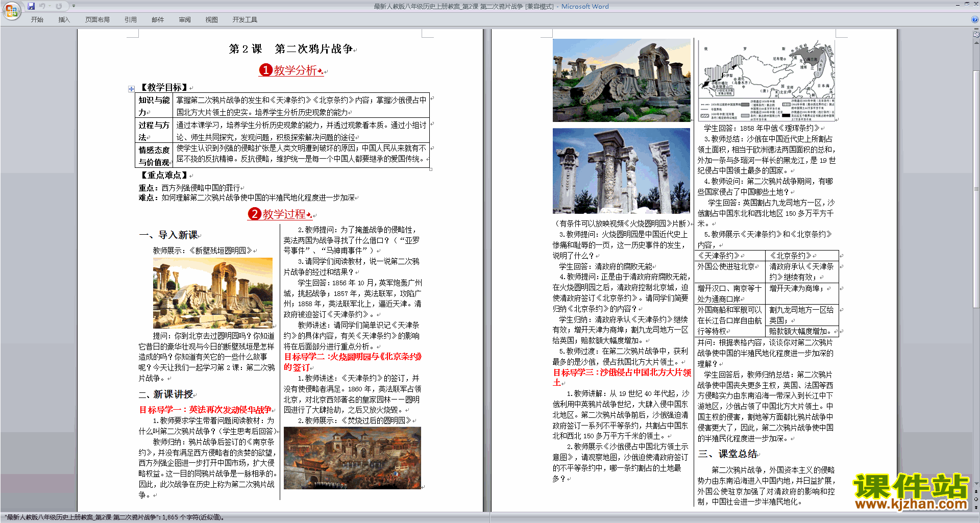Click the 过程与方法 table cell
This screenshot has width=980, height=523.
(x=154, y=131)
